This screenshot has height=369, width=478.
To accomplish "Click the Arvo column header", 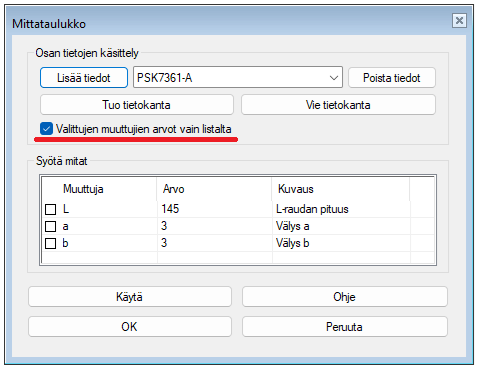I will point(214,189).
